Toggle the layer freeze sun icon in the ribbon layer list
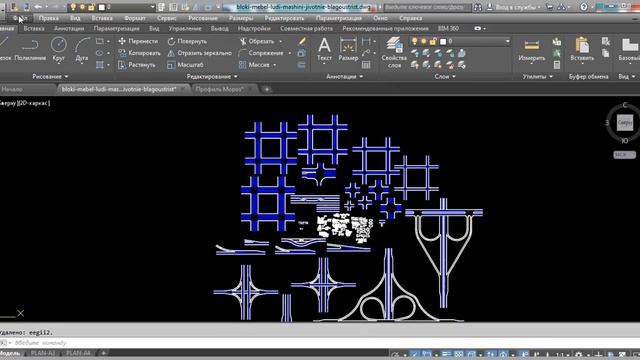Screen dimensions: 640x360 click(424, 41)
